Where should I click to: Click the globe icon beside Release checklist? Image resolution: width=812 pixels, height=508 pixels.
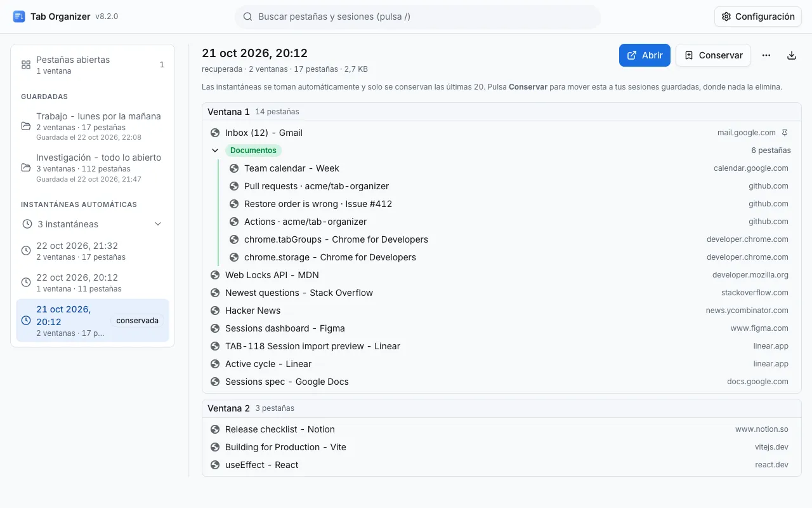[215, 429]
